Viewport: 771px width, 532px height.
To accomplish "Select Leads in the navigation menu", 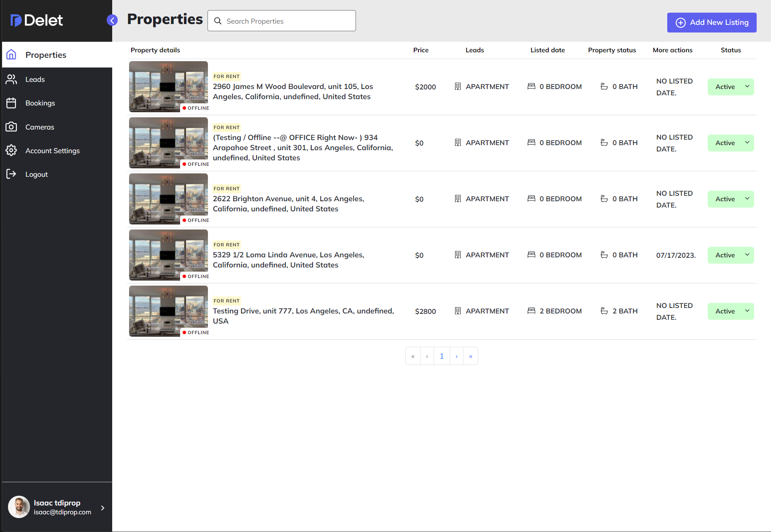I will pyautogui.click(x=35, y=79).
